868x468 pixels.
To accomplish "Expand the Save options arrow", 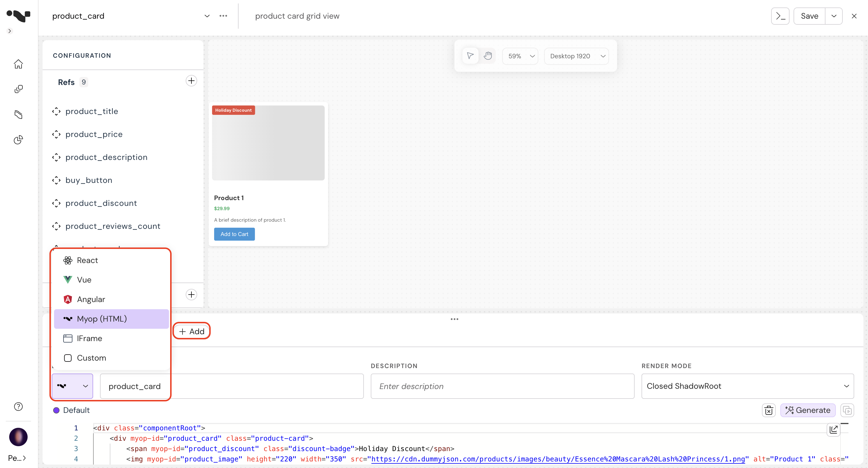I will point(834,16).
